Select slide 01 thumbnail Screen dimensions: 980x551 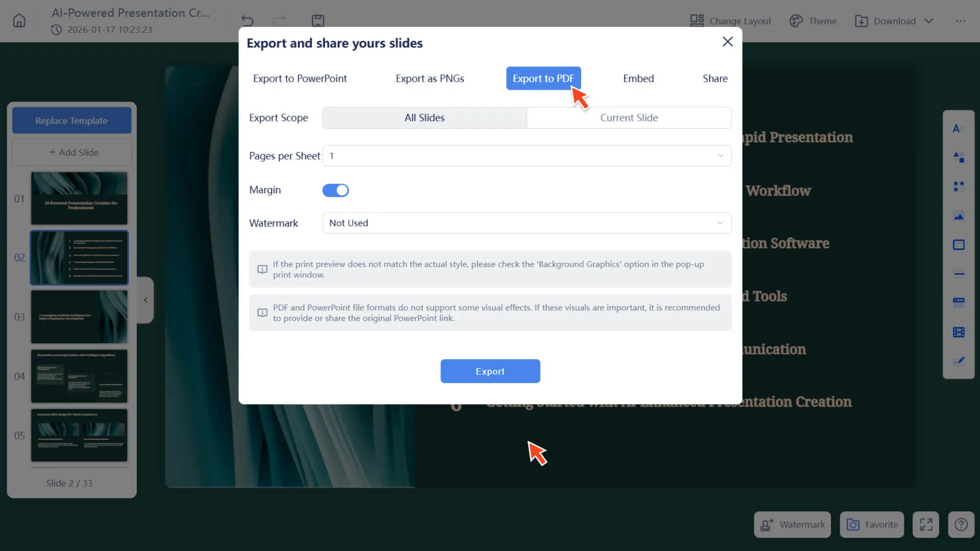79,198
